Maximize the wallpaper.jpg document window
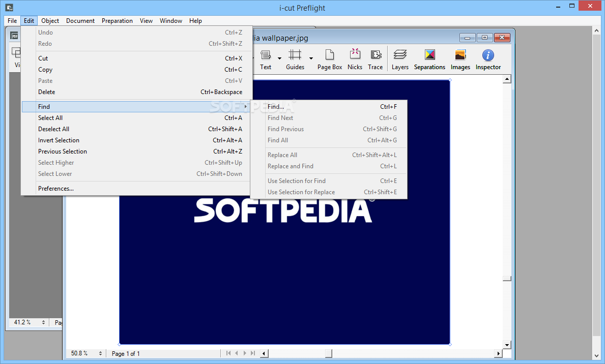Viewport: 605px width, 364px height. pyautogui.click(x=484, y=38)
